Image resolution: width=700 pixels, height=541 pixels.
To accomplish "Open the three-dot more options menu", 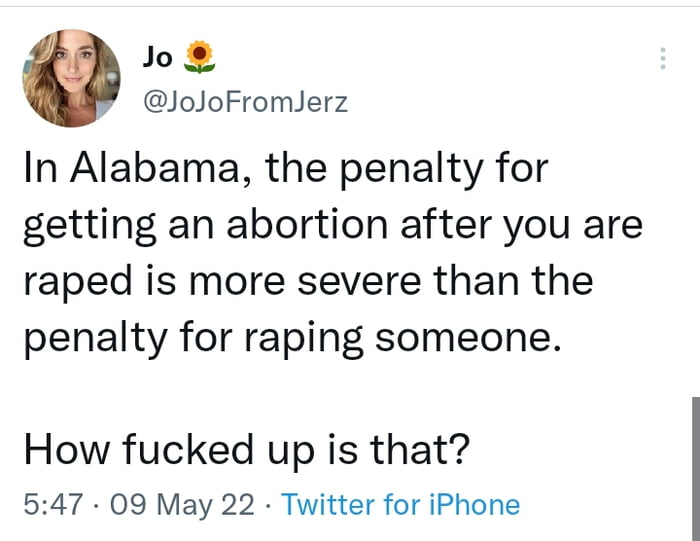I will click(662, 58).
